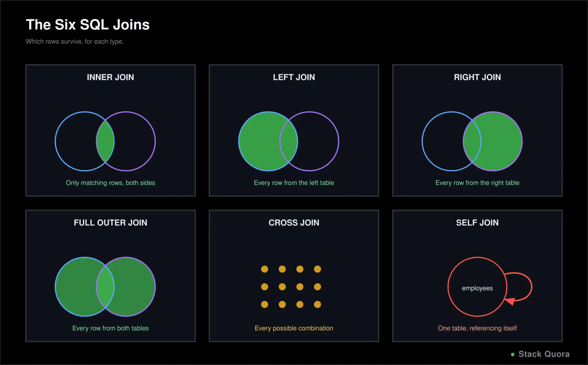Click the subtitle 'Which rows survive, for each type.'
The width and height of the screenshot is (588, 365).
75,42
